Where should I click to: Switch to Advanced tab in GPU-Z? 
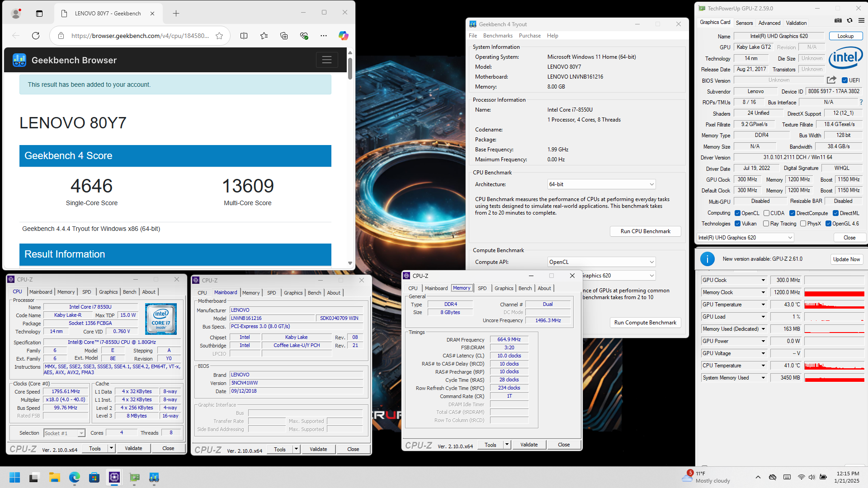click(x=769, y=23)
